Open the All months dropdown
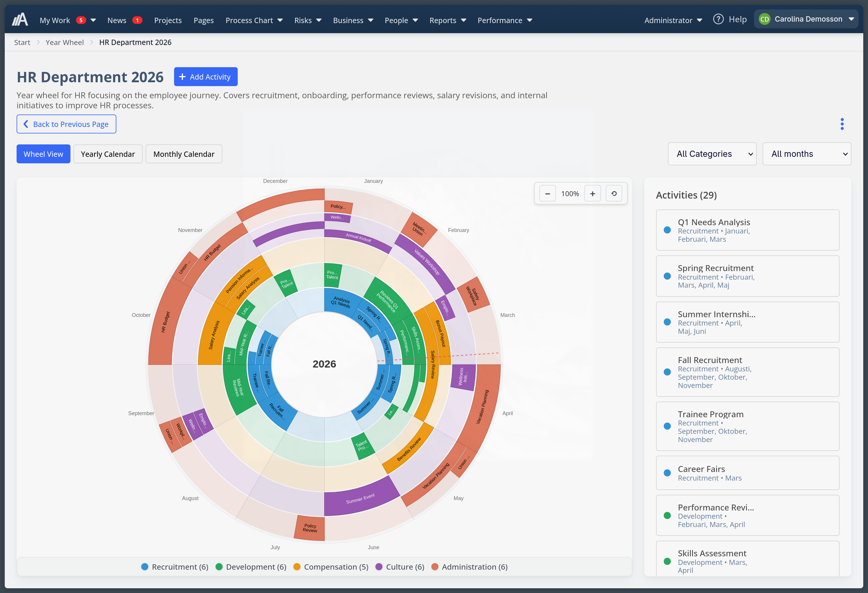Screen dimensions: 868x593 pos(806,154)
